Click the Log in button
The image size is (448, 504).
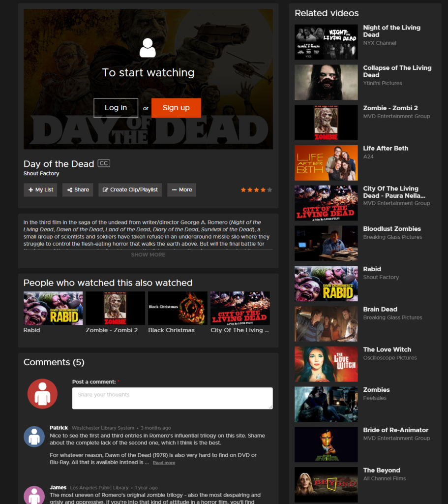coord(116,108)
